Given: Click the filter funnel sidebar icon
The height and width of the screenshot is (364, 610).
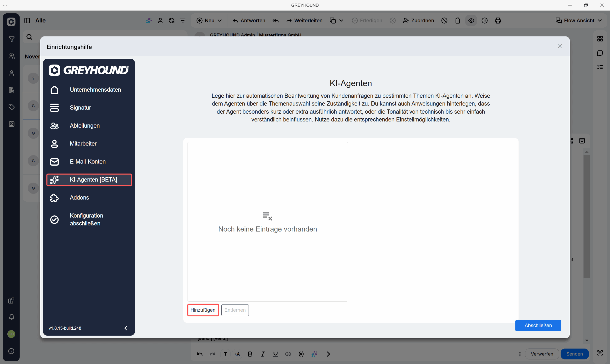Looking at the screenshot, I should coord(11,39).
